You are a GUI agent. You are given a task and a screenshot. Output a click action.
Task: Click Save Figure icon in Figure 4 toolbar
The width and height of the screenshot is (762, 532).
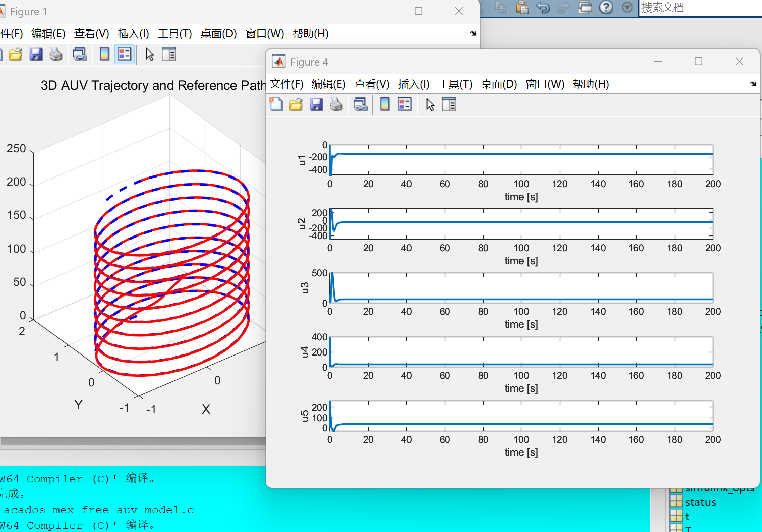(316, 104)
